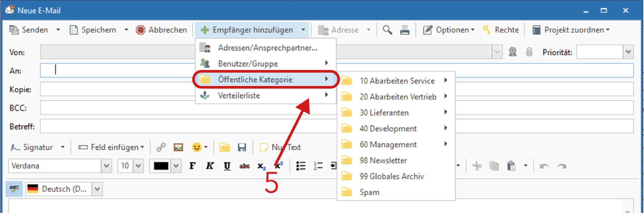Open Rechte with key icon
644x213 pixels.
(x=501, y=30)
